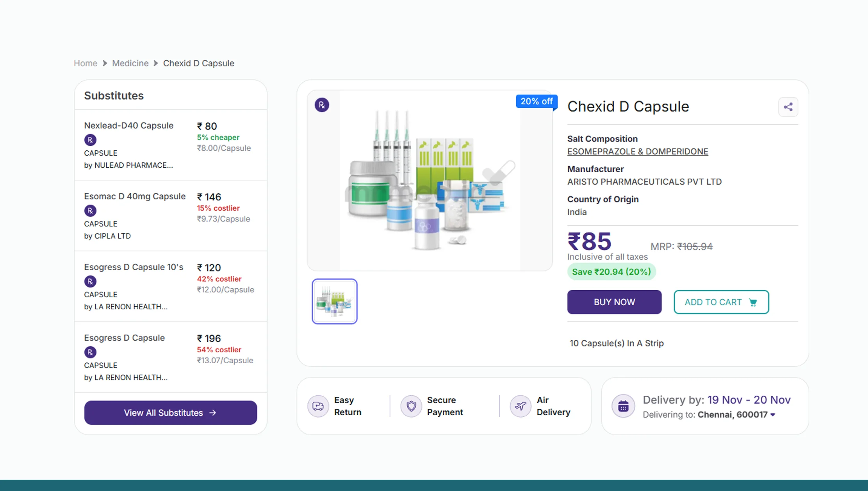The height and width of the screenshot is (491, 868).
Task: Click the prescription Rx badge on product image
Action: [322, 105]
